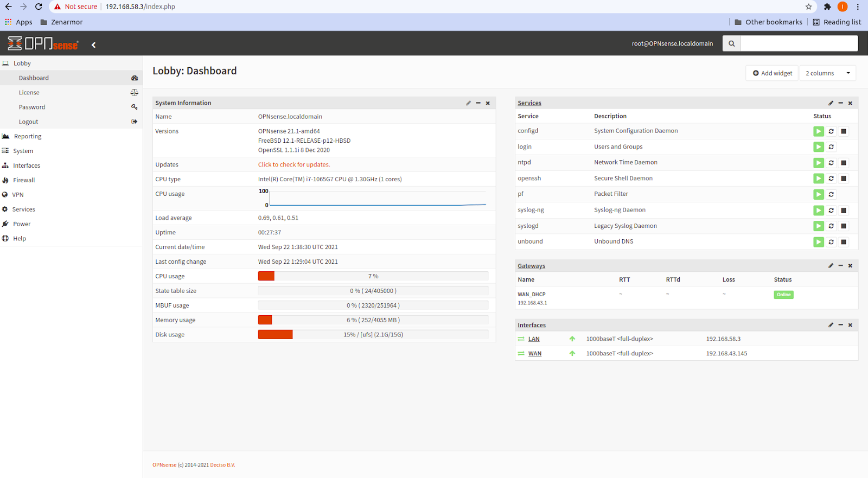Open the Zenarmor bookmark folder
Image resolution: width=868 pixels, height=478 pixels.
61,22
